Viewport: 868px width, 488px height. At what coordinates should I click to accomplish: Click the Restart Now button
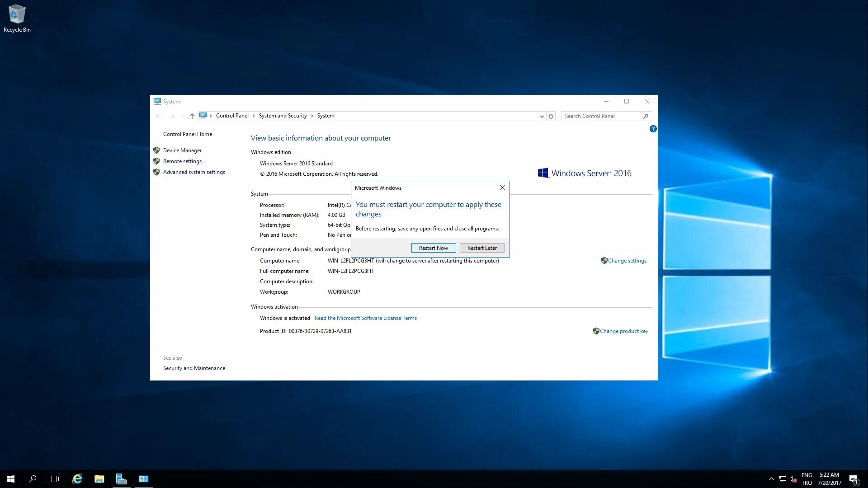click(x=433, y=248)
